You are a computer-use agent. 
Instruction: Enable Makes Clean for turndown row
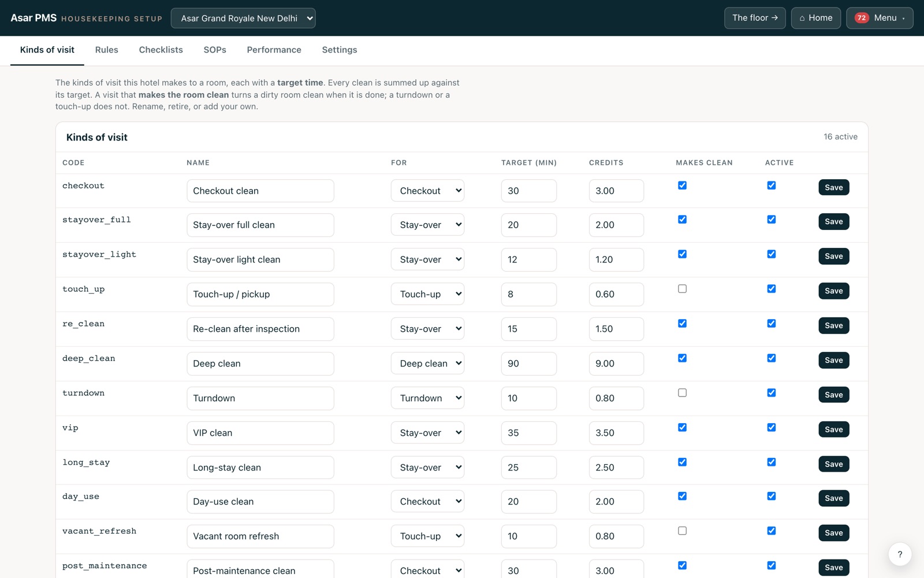coord(682,393)
